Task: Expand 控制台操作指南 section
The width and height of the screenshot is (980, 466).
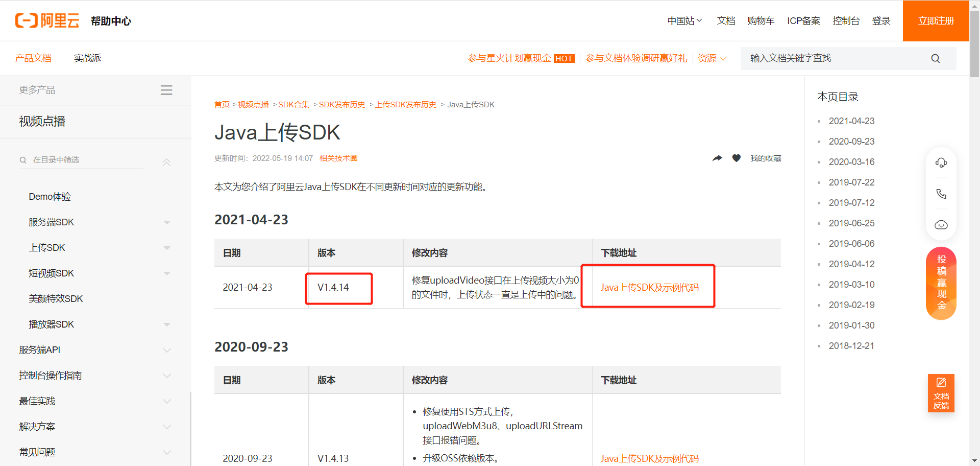Action: point(167,376)
